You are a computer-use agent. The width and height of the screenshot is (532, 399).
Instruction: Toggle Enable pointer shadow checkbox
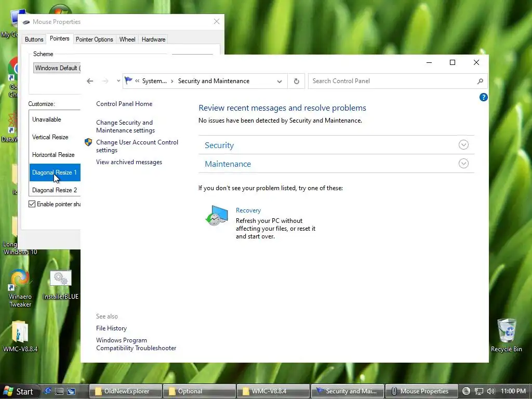point(32,204)
